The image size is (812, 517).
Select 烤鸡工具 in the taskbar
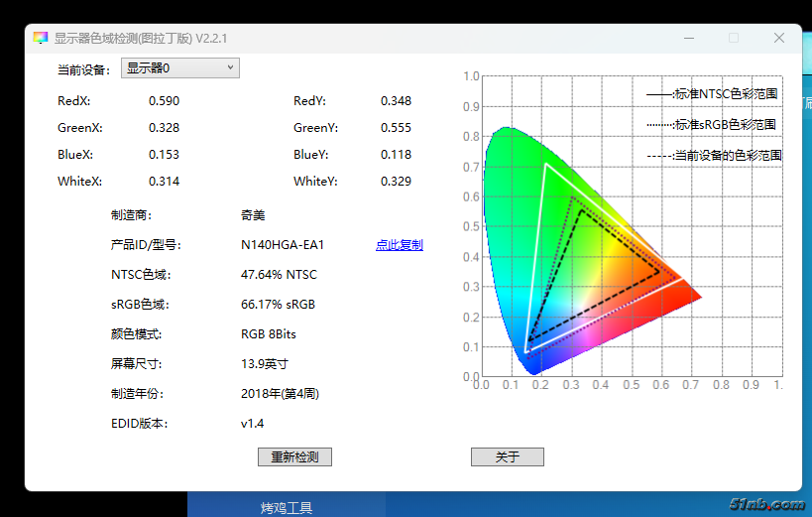(287, 507)
